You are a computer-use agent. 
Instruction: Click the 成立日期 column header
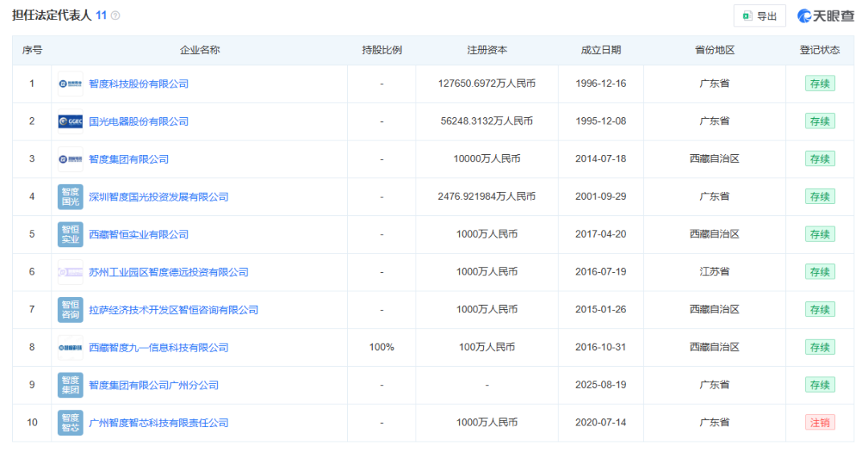600,50
